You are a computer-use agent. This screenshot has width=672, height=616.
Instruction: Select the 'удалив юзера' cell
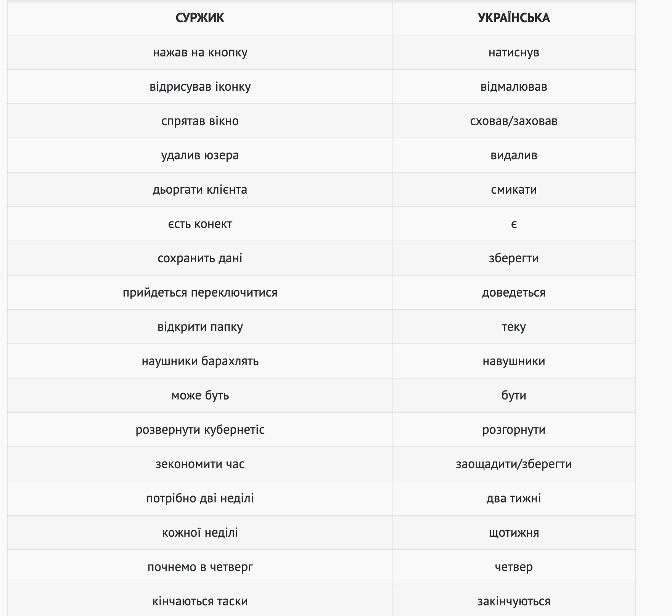tap(200, 155)
